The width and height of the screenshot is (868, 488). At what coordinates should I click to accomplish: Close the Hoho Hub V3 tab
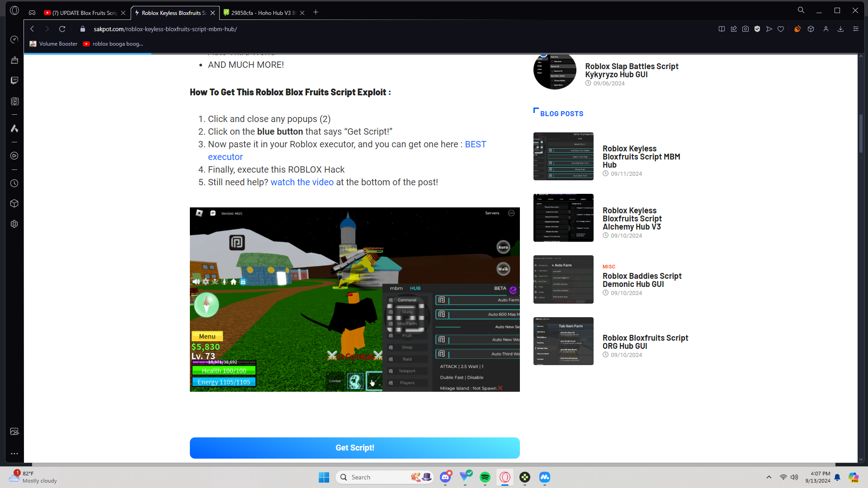[x=302, y=13]
